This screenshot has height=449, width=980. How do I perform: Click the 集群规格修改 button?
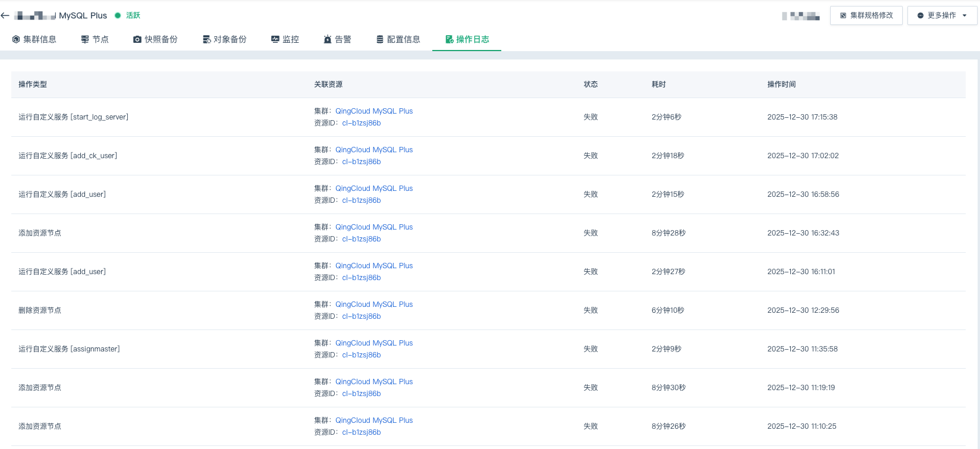point(866,15)
